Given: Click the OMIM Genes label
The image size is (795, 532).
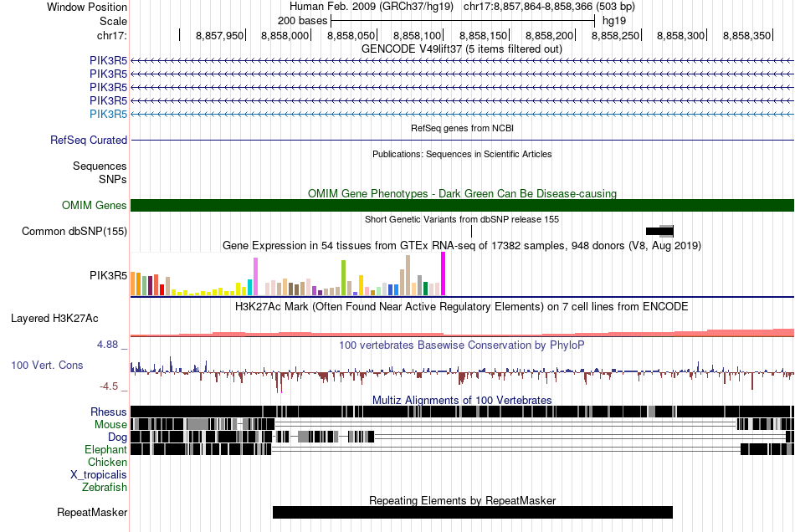Looking at the screenshot, I should [94, 205].
